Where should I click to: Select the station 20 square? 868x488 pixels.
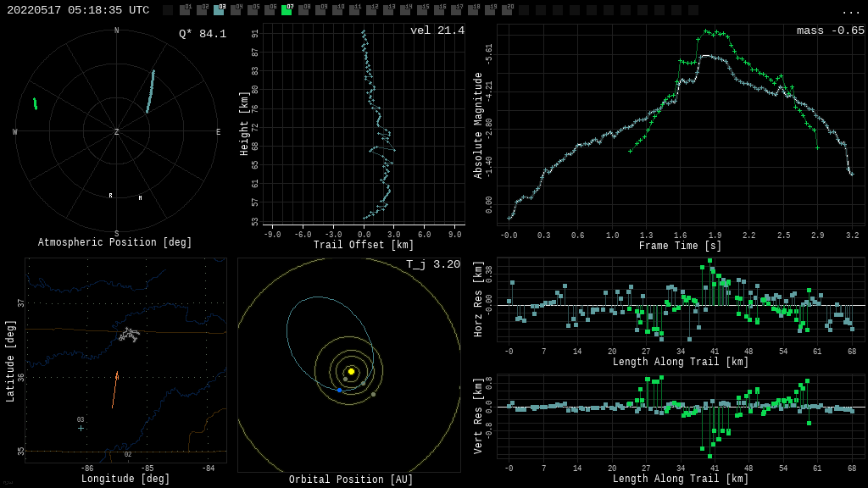[x=506, y=10]
